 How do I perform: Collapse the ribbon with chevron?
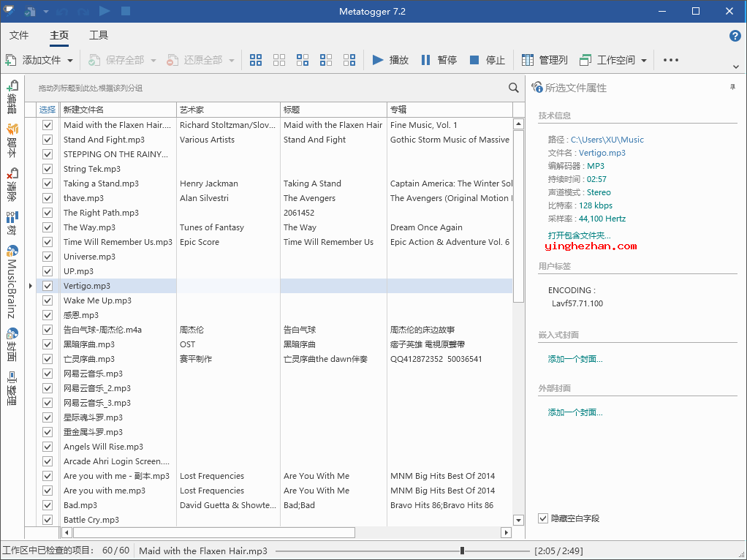point(736,67)
